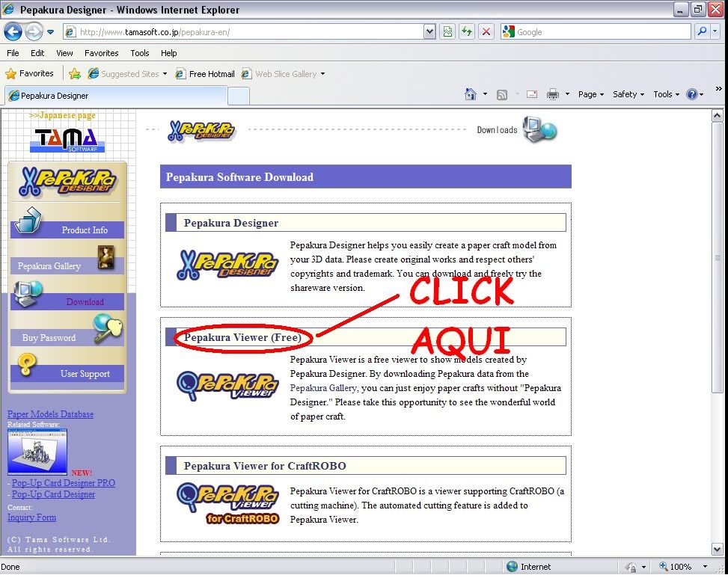Click the browser Back arrow button
This screenshot has height=578, width=728.
click(13, 31)
